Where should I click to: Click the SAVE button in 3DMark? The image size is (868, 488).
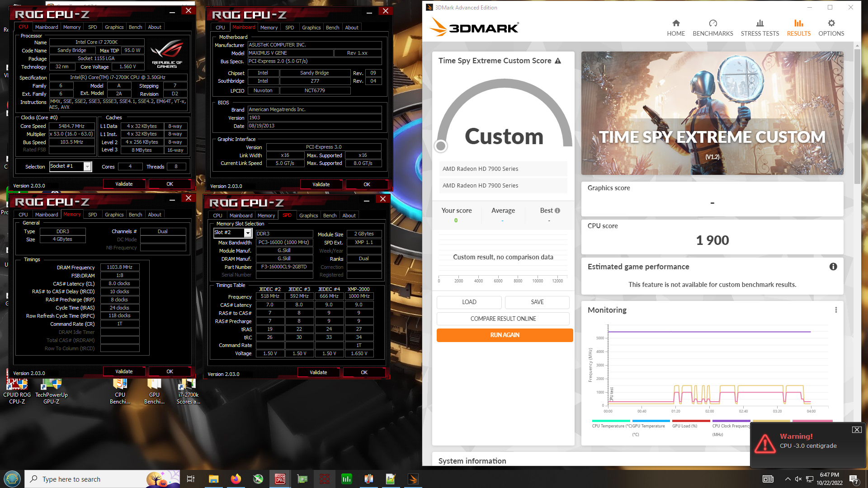[537, 302]
